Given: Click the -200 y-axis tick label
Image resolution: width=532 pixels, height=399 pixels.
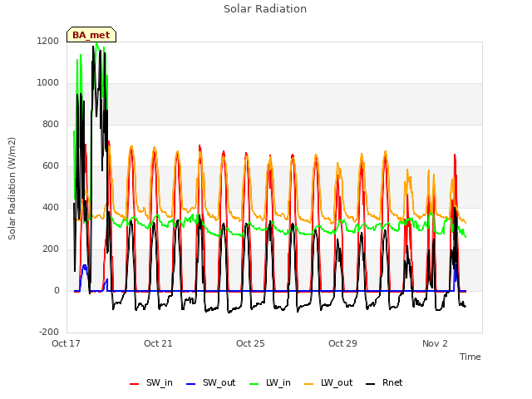Looking at the screenshot, I should 49,332.
